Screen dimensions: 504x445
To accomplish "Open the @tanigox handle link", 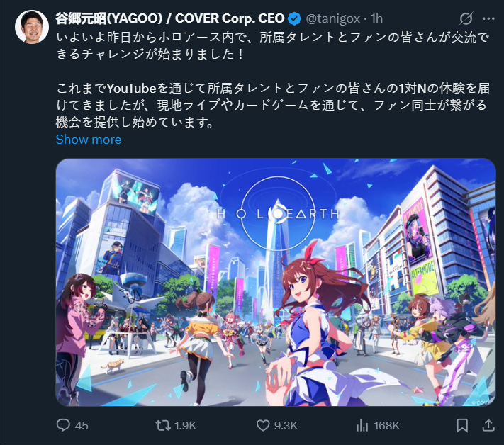I will (333, 18).
